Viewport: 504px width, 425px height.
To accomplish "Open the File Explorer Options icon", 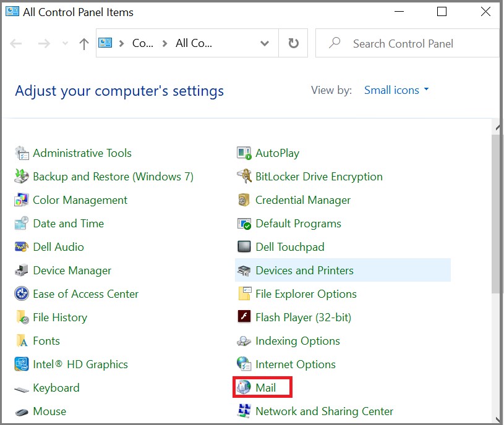I will (x=245, y=293).
